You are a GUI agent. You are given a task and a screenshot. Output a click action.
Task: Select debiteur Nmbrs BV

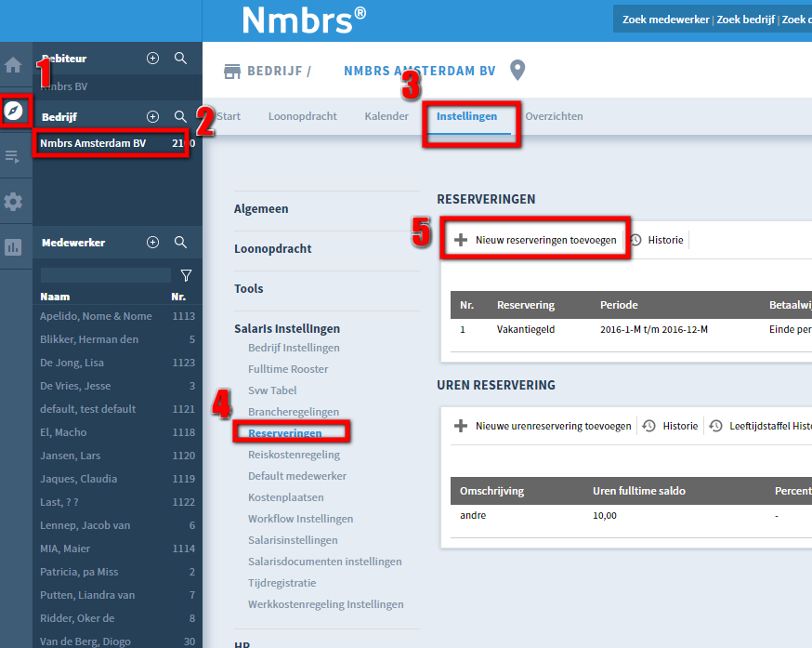coord(64,86)
